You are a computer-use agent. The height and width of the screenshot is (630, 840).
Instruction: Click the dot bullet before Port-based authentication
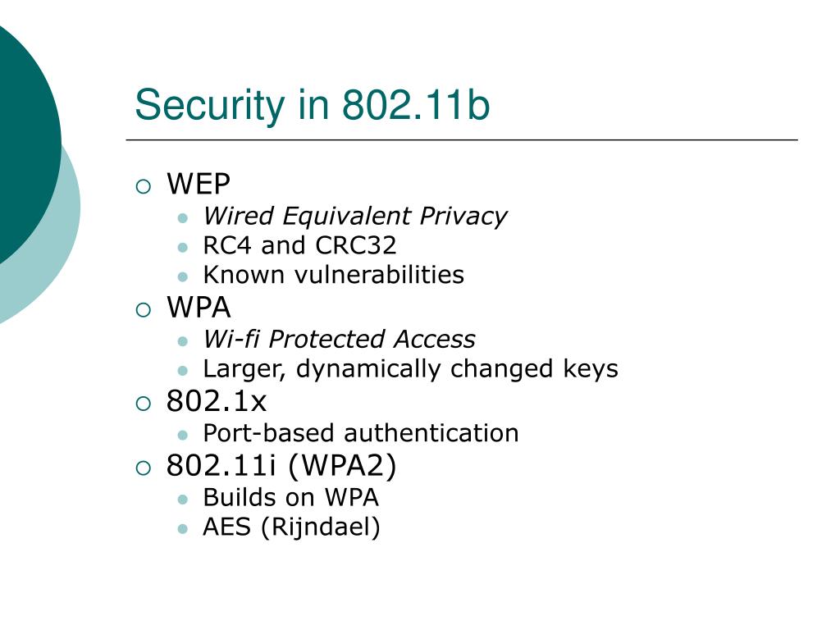(183, 435)
